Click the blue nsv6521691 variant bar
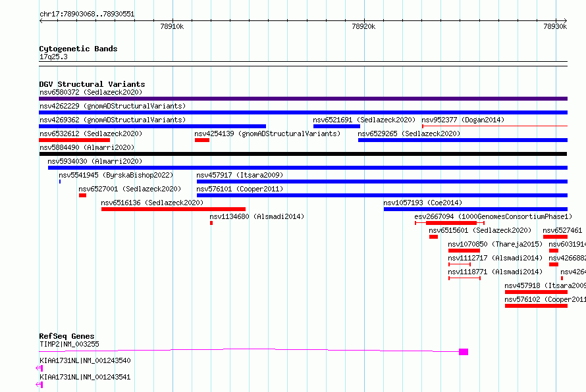Screen dimensions: 586x392 pyautogui.click(x=336, y=126)
